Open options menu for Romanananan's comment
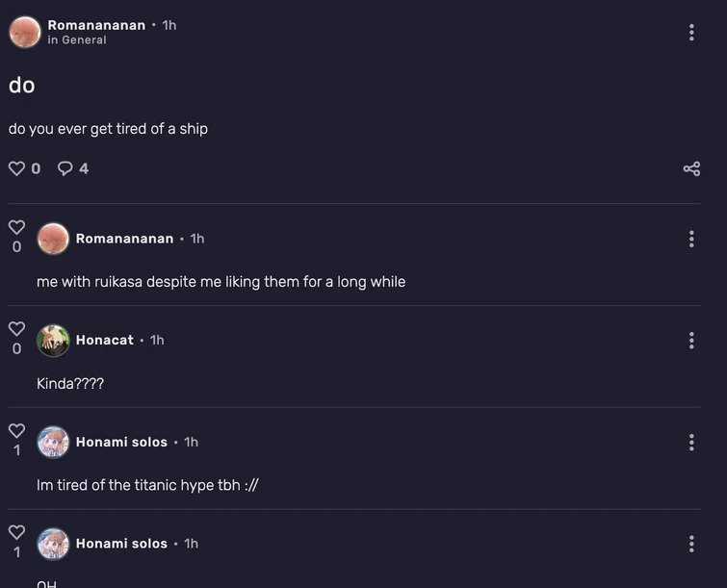The height and width of the screenshot is (588, 727). pos(691,239)
